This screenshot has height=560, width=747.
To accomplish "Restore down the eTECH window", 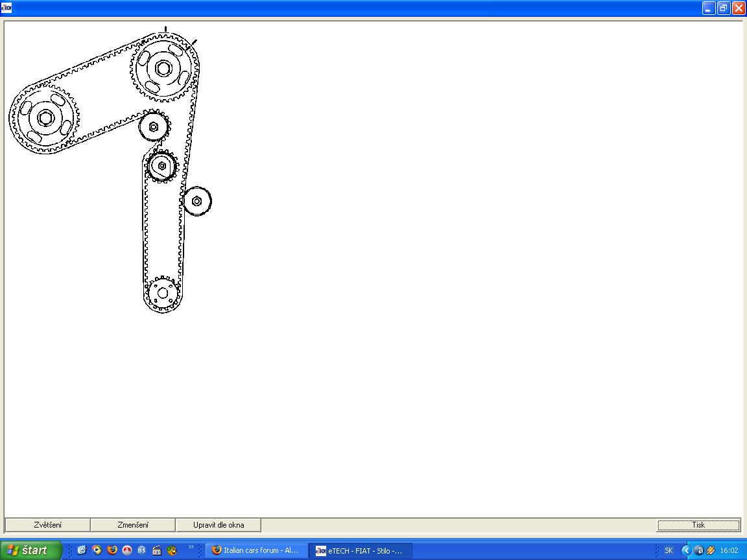I will point(723,8).
